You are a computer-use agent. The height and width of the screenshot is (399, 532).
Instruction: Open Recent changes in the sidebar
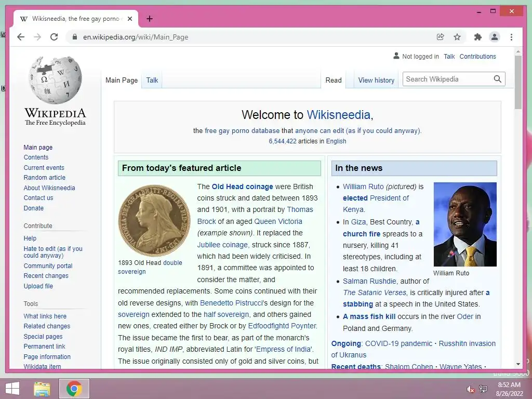[x=46, y=276]
